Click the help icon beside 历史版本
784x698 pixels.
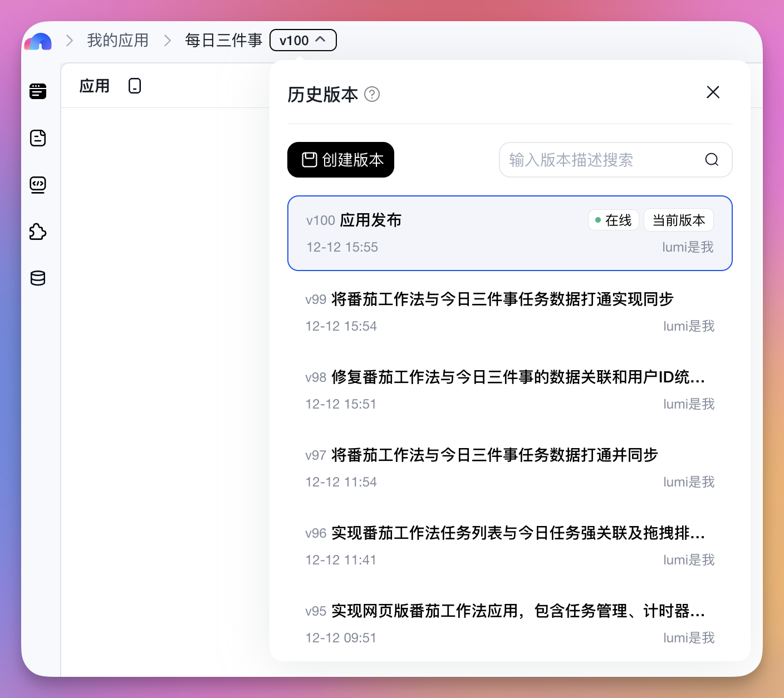pyautogui.click(x=372, y=95)
